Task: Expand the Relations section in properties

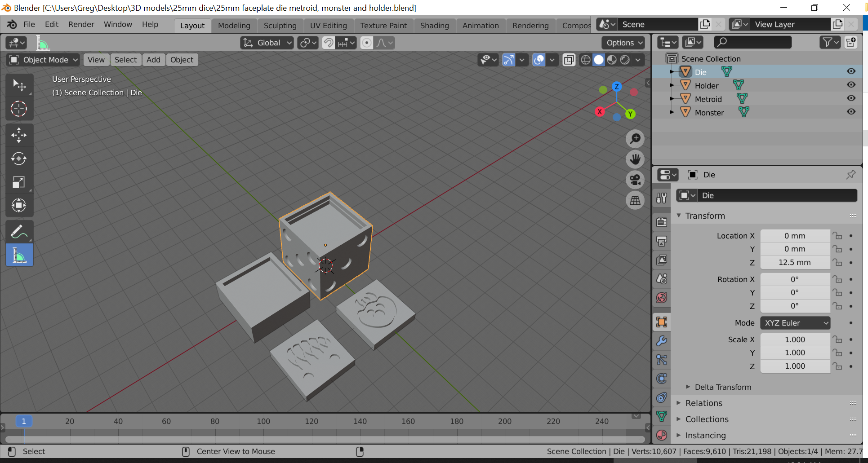Action: (x=703, y=403)
